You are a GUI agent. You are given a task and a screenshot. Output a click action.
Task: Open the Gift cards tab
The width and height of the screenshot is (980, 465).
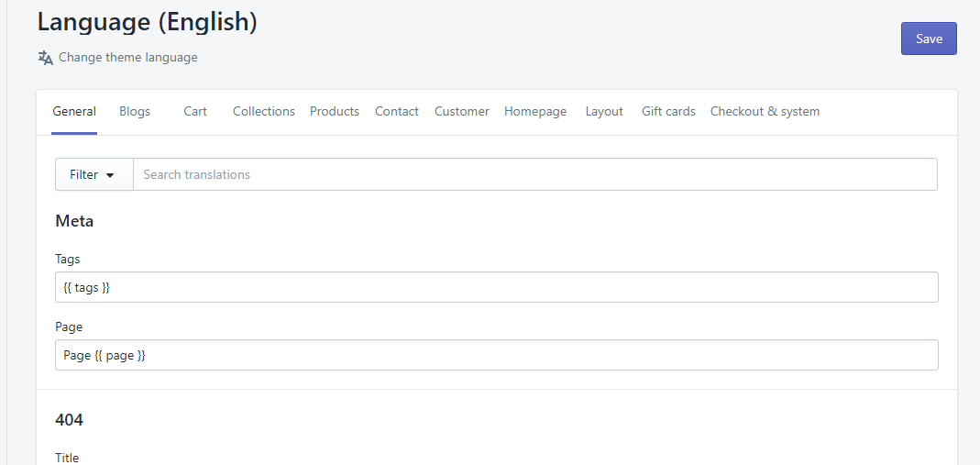pos(668,112)
